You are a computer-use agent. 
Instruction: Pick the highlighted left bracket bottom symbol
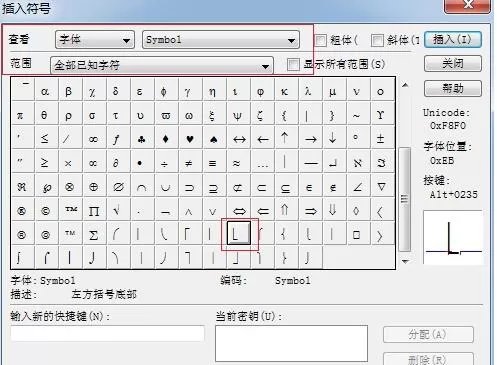coord(239,233)
